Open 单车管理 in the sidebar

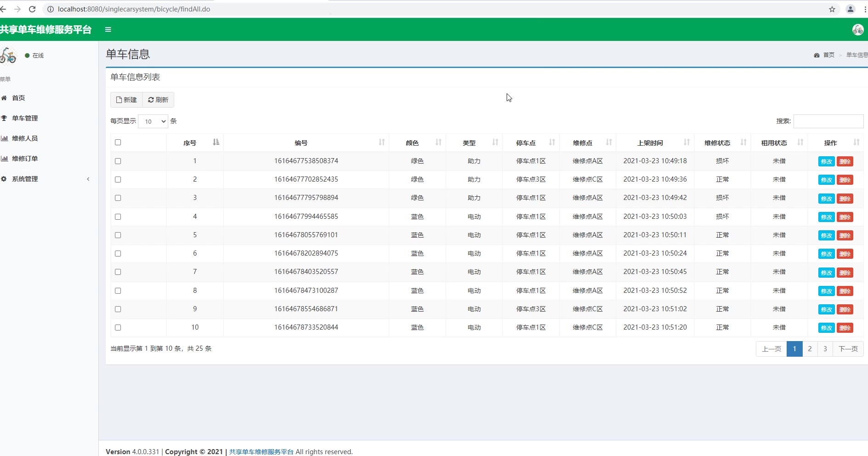coord(25,118)
